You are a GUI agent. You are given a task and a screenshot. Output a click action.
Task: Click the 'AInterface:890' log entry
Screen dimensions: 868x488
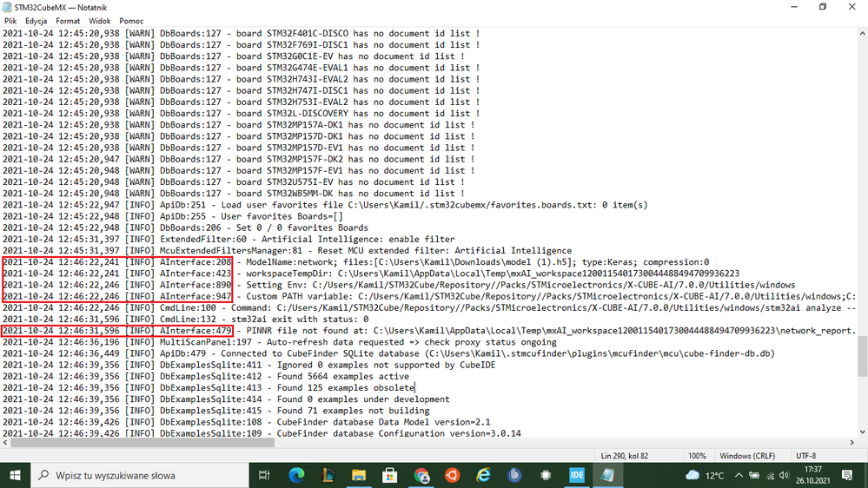pos(399,285)
